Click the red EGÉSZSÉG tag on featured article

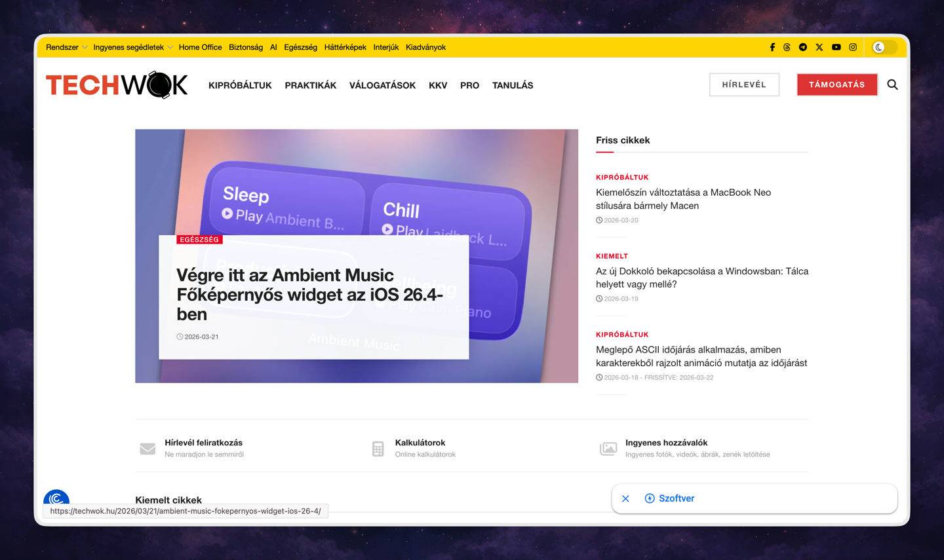[x=199, y=240]
